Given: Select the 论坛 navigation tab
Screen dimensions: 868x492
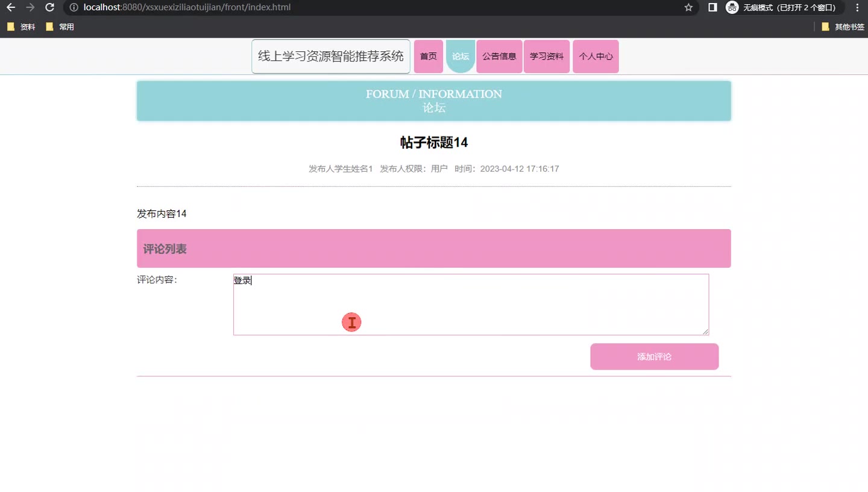Looking at the screenshot, I should point(461,57).
